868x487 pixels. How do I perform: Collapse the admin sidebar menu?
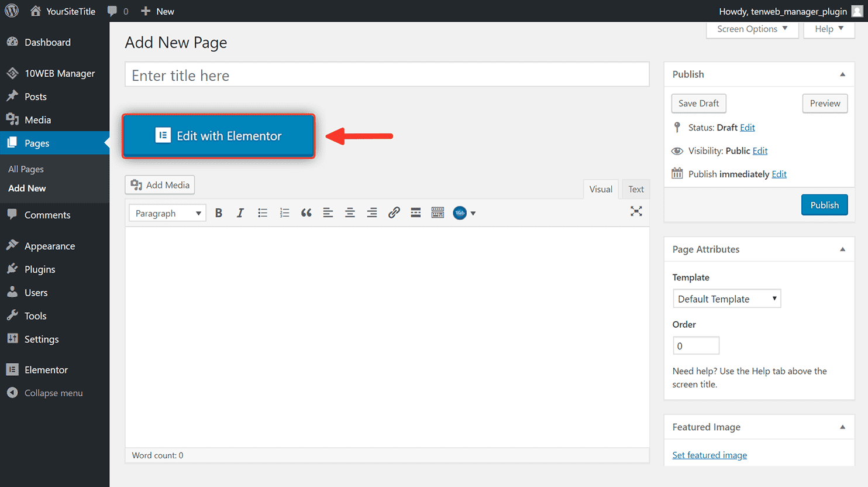[54, 393]
